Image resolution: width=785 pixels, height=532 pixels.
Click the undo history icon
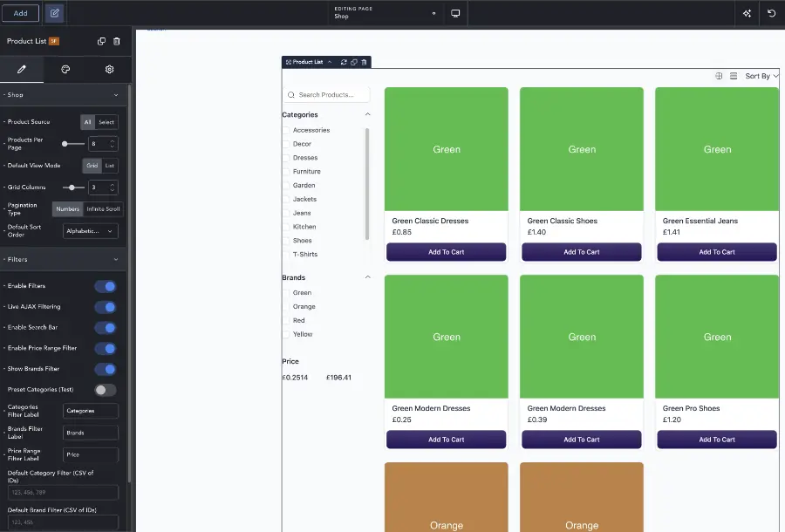[772, 13]
